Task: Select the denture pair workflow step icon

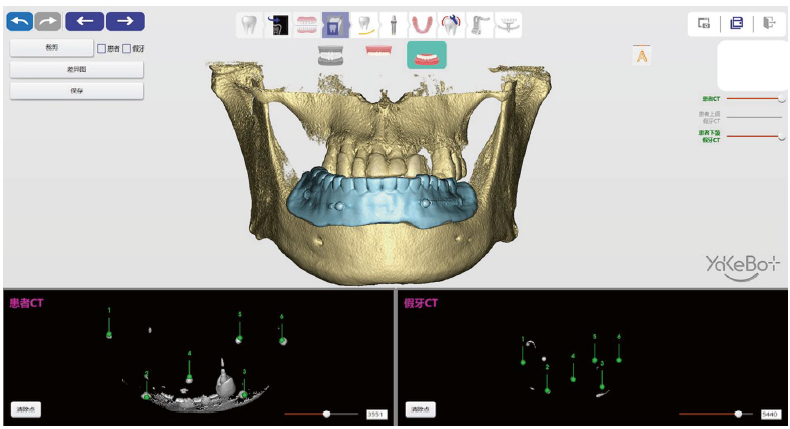Action: coord(306,25)
